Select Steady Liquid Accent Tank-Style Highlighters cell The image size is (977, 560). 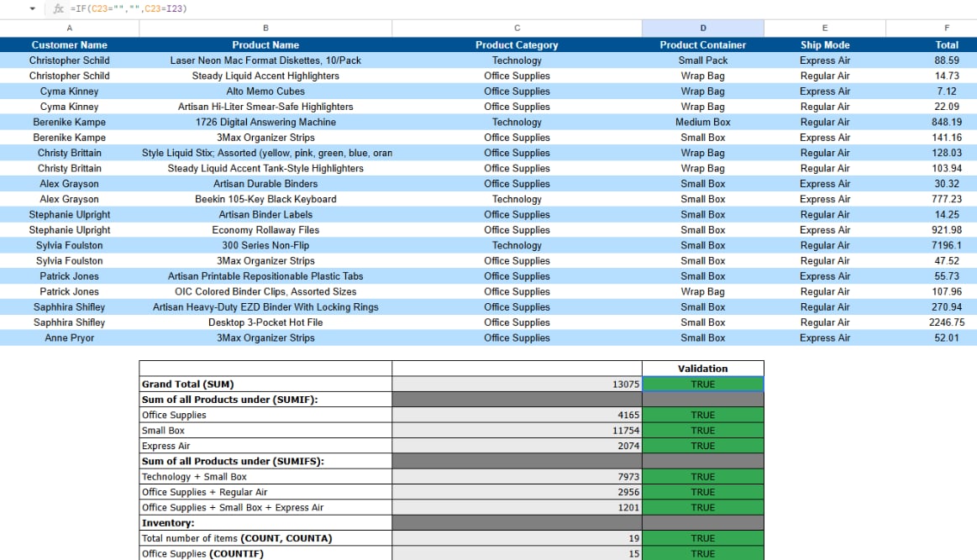click(265, 168)
